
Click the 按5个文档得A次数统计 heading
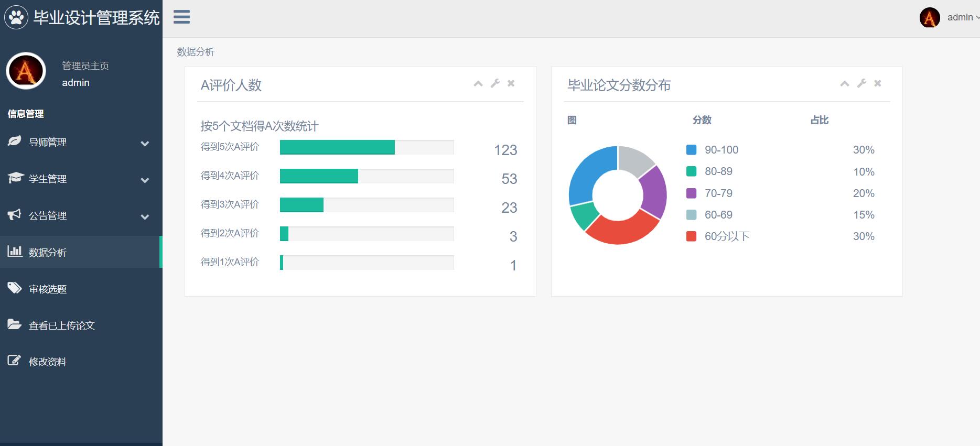pos(260,126)
